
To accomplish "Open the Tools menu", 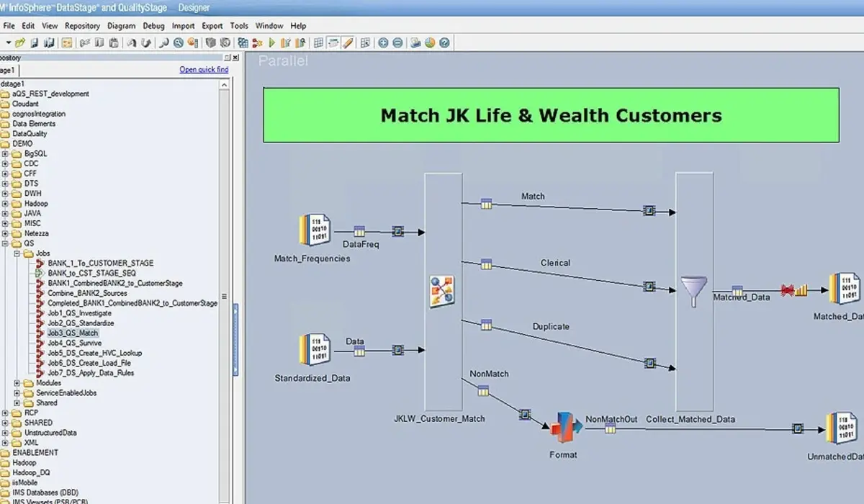I will click(239, 26).
